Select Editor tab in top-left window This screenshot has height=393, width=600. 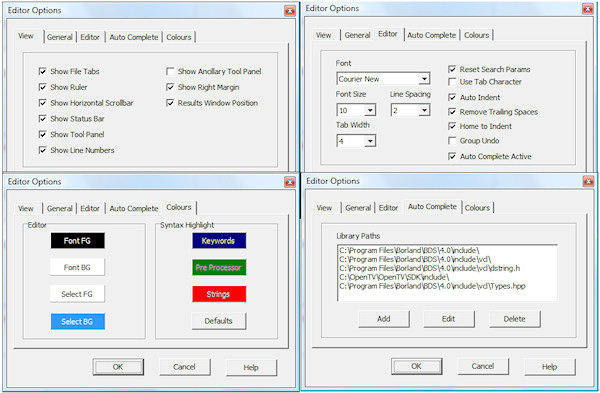(x=90, y=37)
